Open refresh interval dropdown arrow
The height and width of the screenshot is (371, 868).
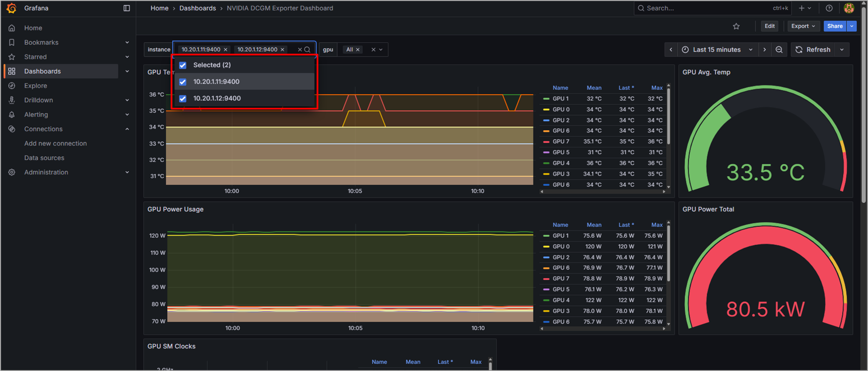(x=842, y=50)
